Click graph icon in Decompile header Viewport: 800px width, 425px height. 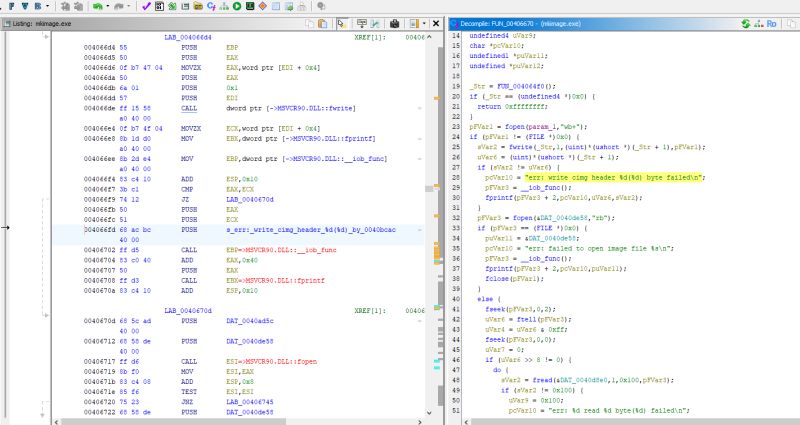[759, 23]
